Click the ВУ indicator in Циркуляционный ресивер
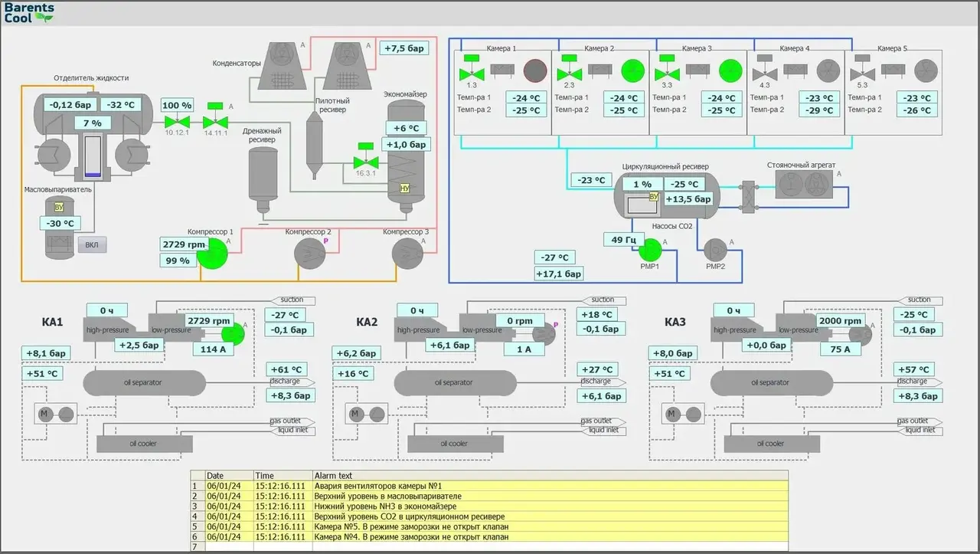 [653, 196]
